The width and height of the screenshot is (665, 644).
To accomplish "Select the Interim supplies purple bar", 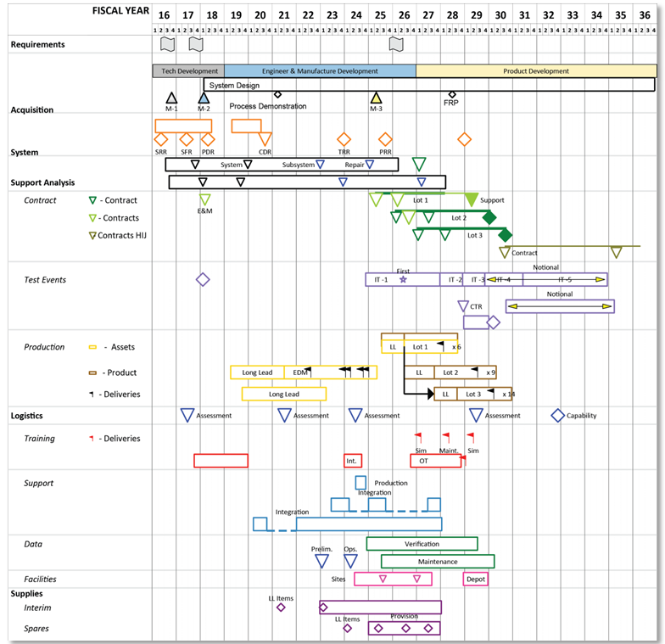I will click(x=380, y=608).
